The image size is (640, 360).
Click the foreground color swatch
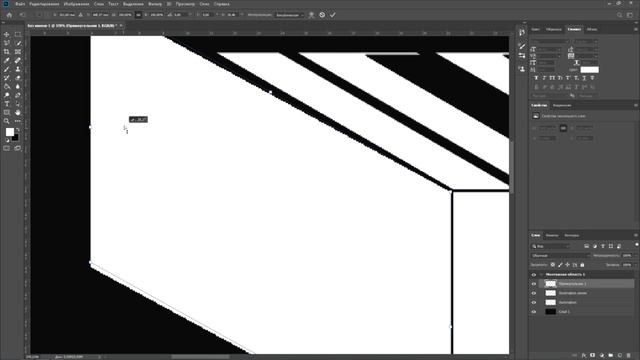tap(9, 132)
